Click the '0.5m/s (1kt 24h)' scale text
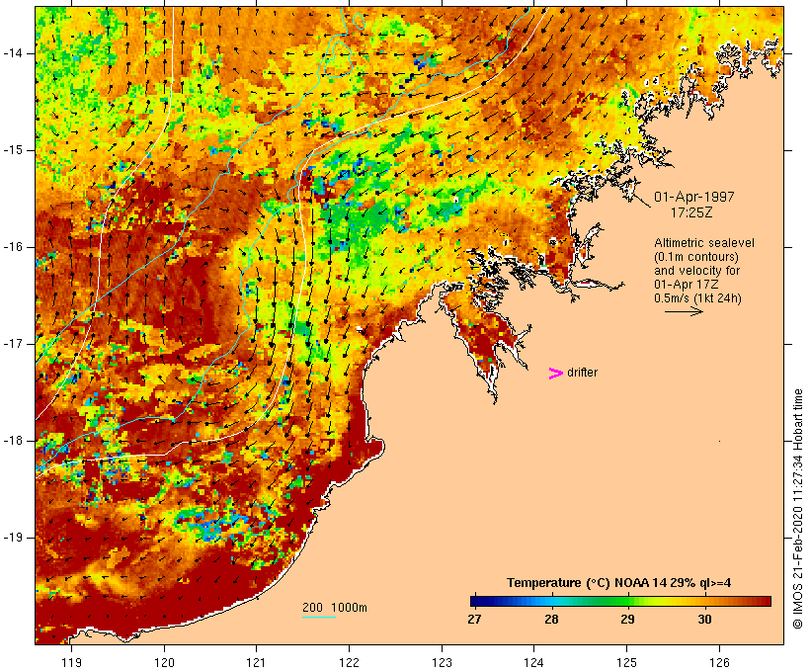This screenshot has width=810, height=672. click(x=697, y=298)
